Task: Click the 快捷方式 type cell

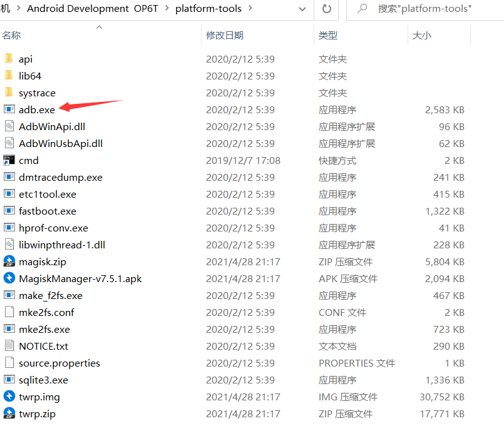Action: point(337,160)
